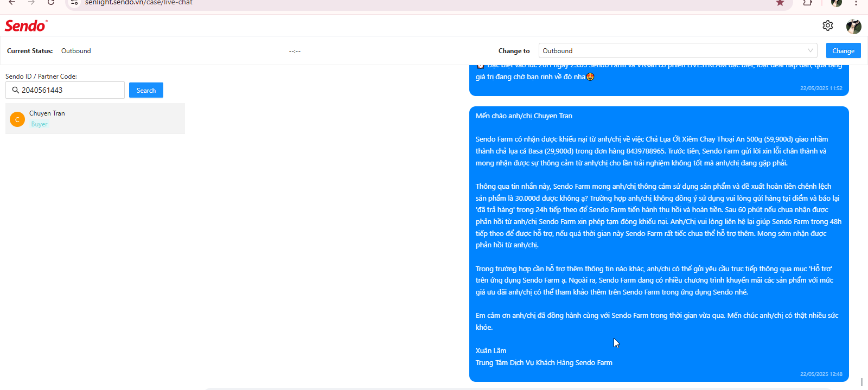868x390 pixels.
Task: Open the user profile avatar in Sendo header
Action: pyautogui.click(x=854, y=26)
